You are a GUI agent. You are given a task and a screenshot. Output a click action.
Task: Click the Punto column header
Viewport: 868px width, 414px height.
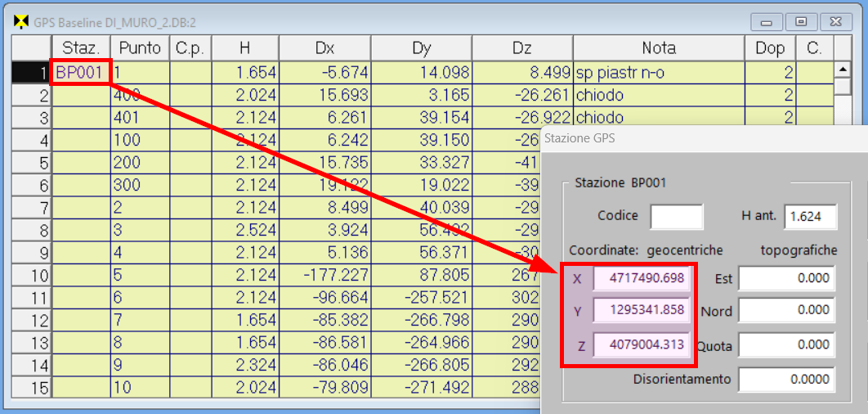tap(140, 48)
